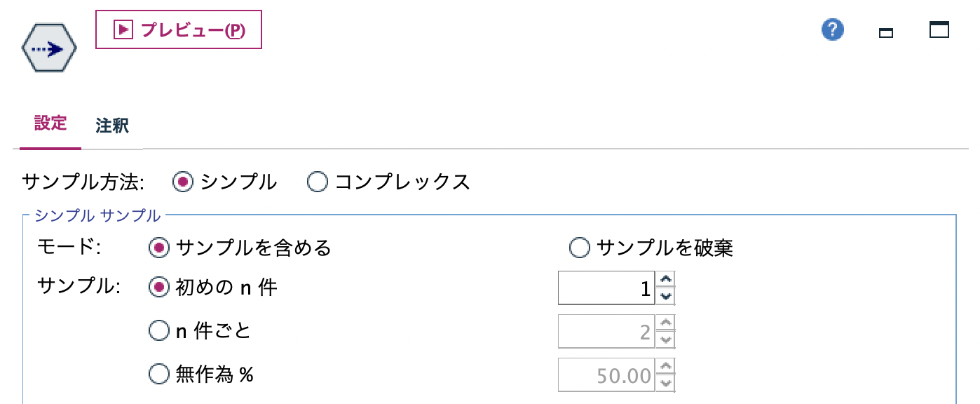Run プレビュー(P) to preview the data
Viewport: 980px width, 404px height.
[178, 29]
